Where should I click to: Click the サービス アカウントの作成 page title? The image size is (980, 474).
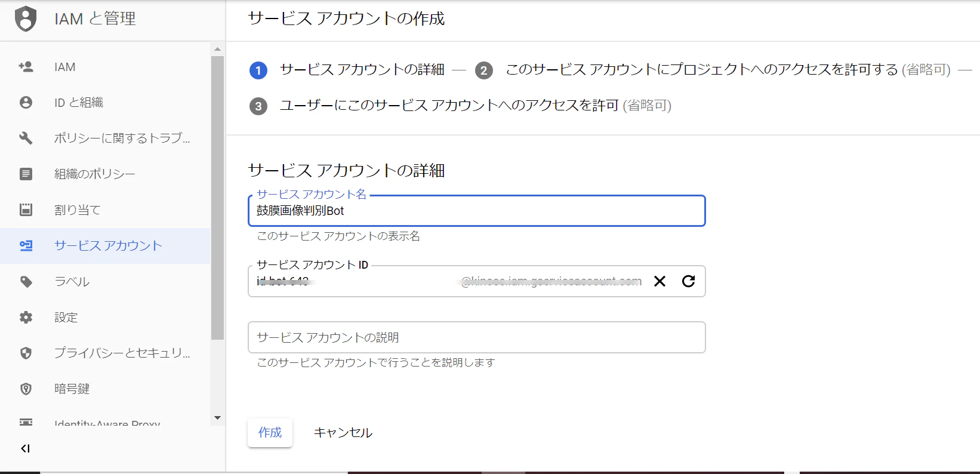(x=346, y=19)
